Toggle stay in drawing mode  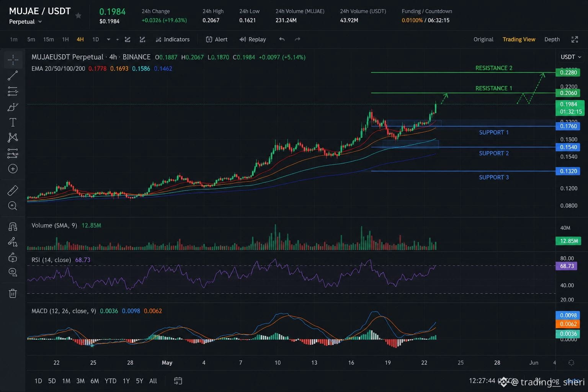pos(13,242)
